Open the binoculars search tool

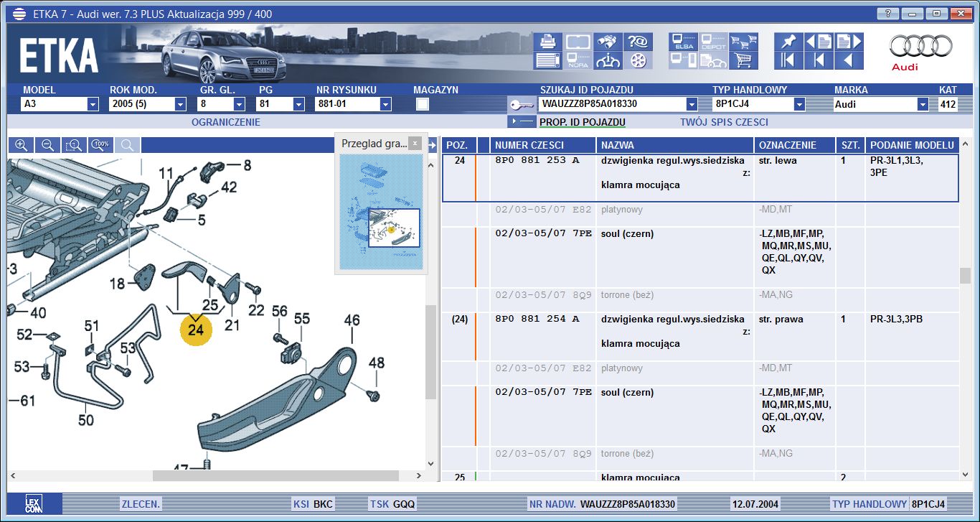coord(608,42)
